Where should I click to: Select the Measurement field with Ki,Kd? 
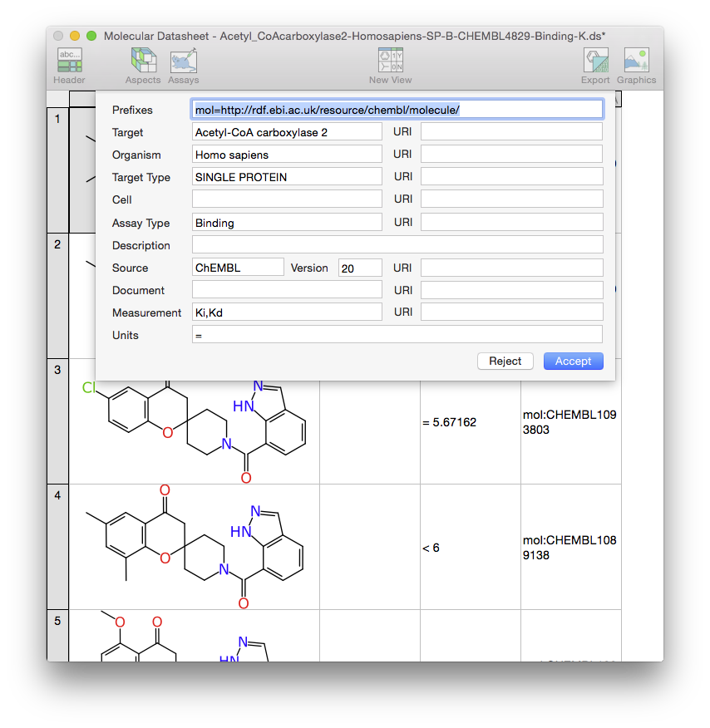287,312
